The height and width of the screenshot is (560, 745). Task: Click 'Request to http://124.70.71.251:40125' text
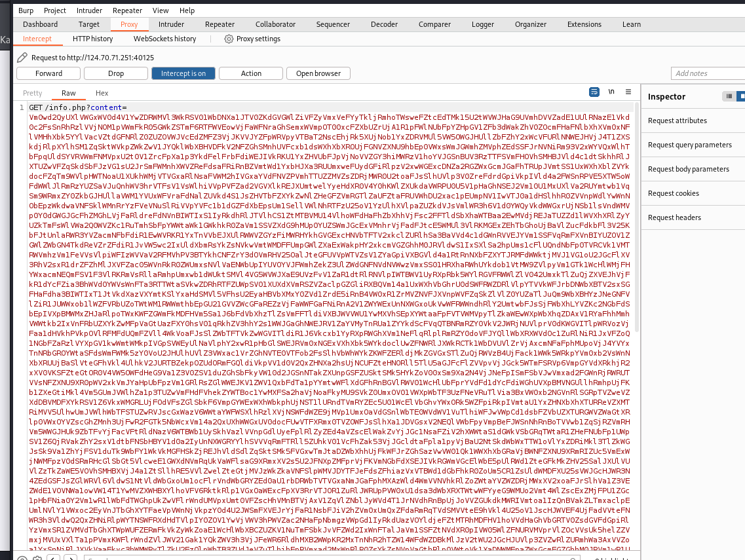click(x=92, y=58)
